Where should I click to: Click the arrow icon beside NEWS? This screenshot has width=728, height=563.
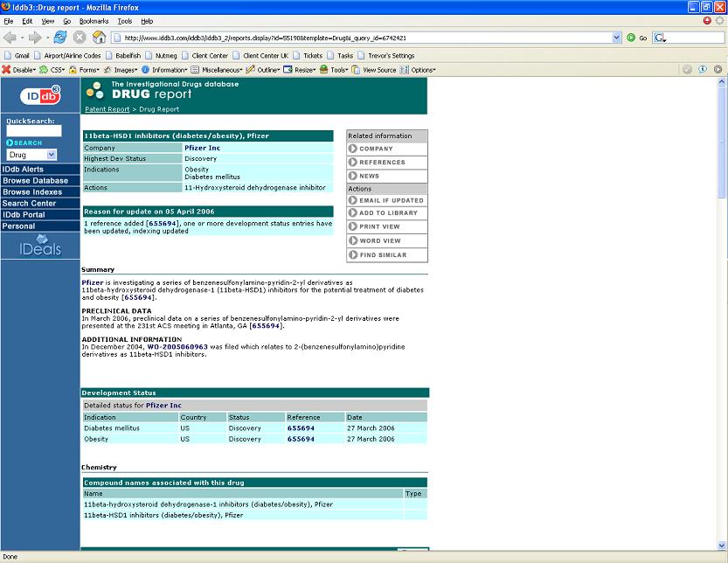[353, 176]
